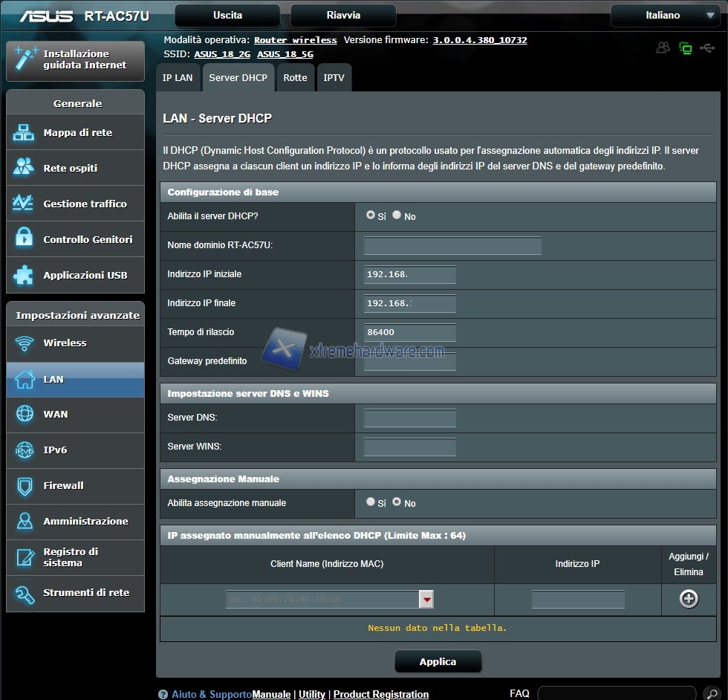This screenshot has height=700, width=728.
Task: Click the Tempo di rilascio input field
Action: (x=410, y=333)
